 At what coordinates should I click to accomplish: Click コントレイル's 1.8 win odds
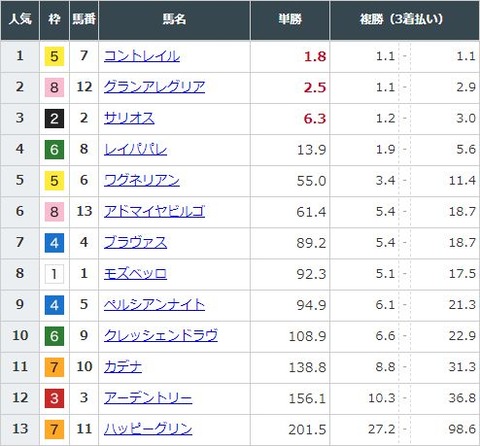(x=315, y=56)
